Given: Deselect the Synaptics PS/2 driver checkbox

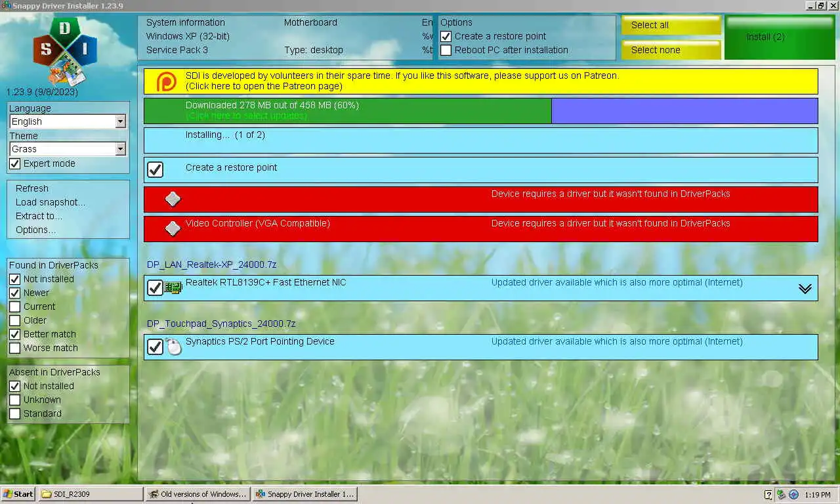Looking at the screenshot, I should pos(155,346).
